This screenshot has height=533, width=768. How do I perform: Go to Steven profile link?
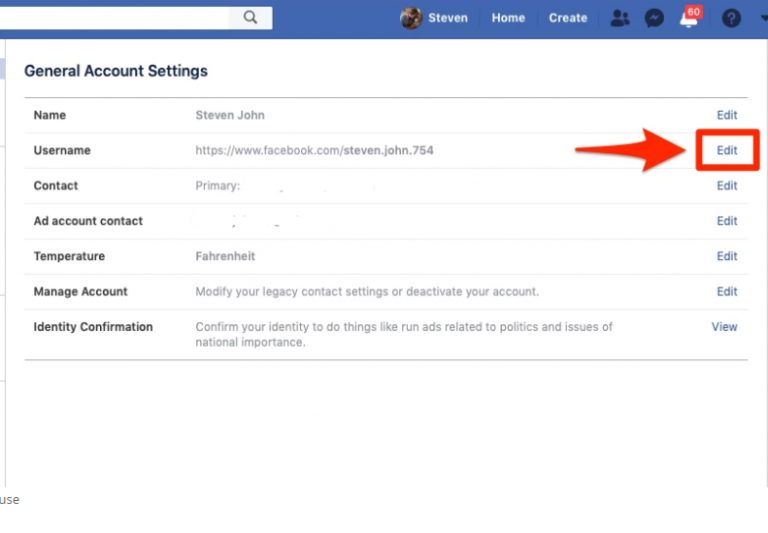click(x=448, y=18)
